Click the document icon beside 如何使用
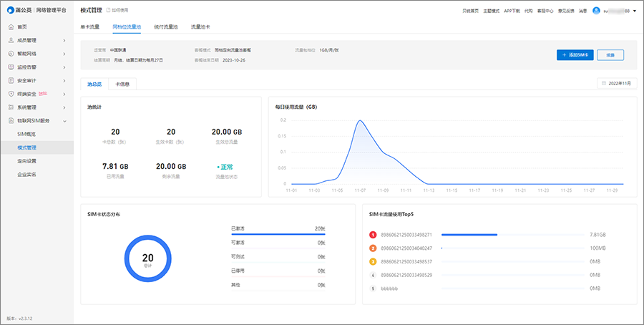The width and height of the screenshot is (644, 325). (x=108, y=10)
